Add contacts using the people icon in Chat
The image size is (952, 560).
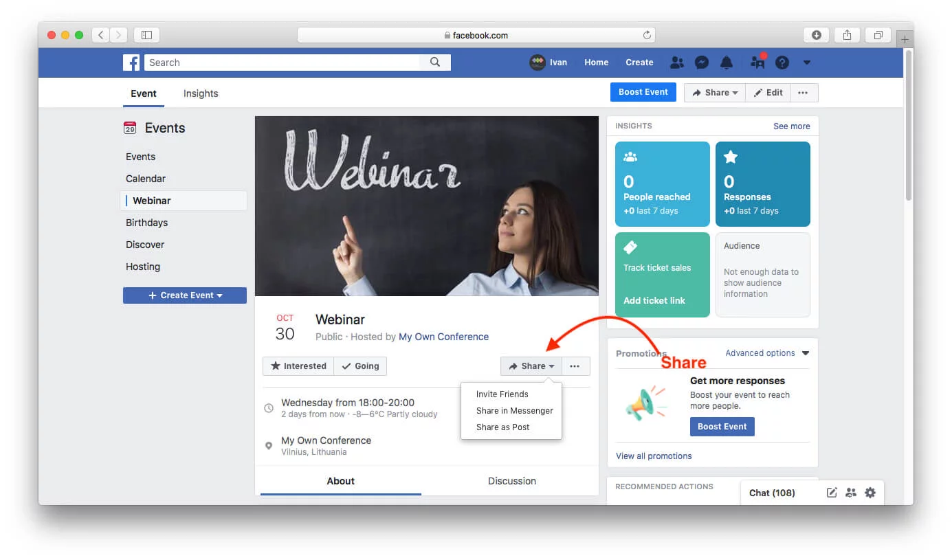coord(851,493)
